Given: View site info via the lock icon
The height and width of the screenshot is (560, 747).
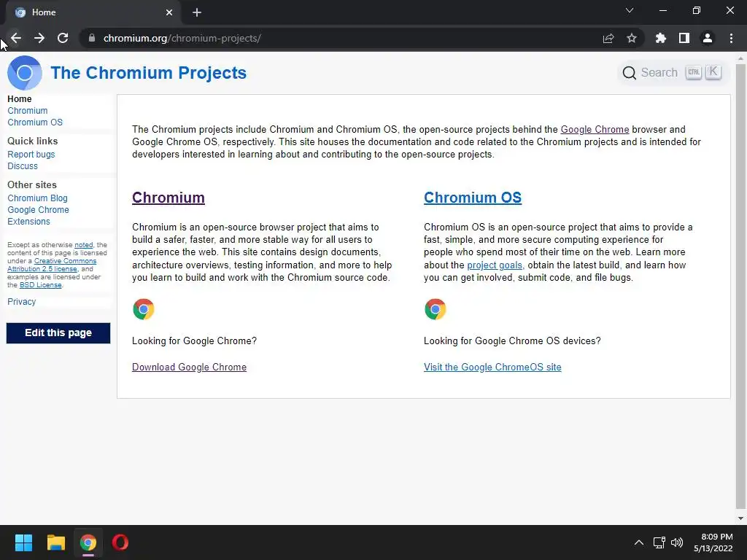Looking at the screenshot, I should coord(92,38).
